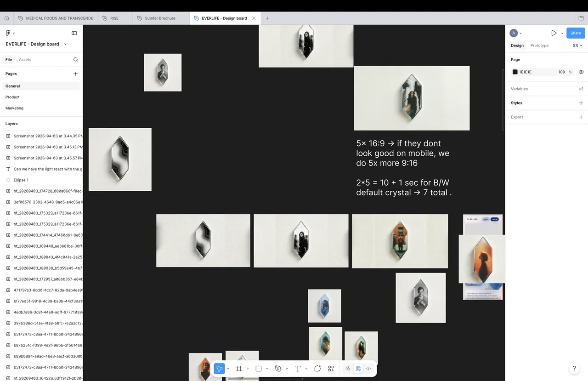The width and height of the screenshot is (588, 381).
Task: Switch to the RISE file tab
Action: coord(114,18)
